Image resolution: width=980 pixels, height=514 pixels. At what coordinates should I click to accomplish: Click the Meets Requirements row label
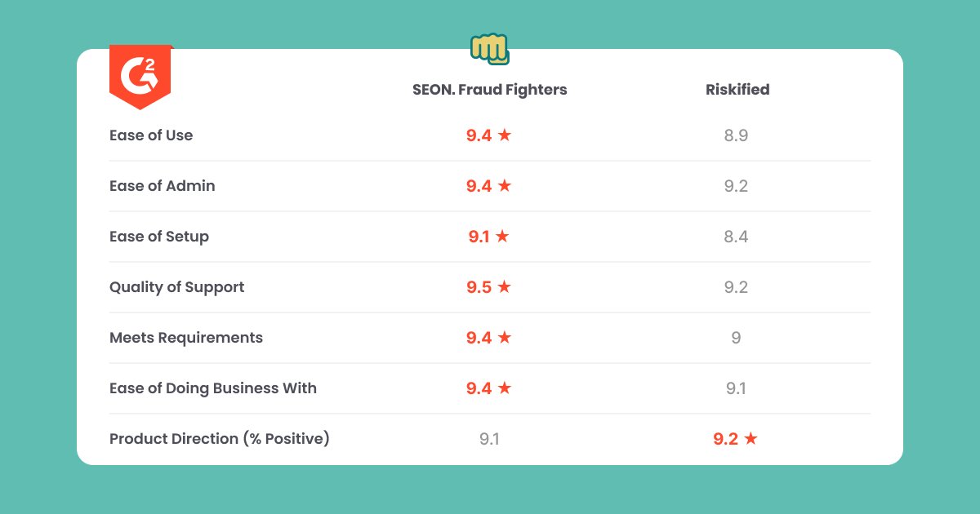[186, 338]
